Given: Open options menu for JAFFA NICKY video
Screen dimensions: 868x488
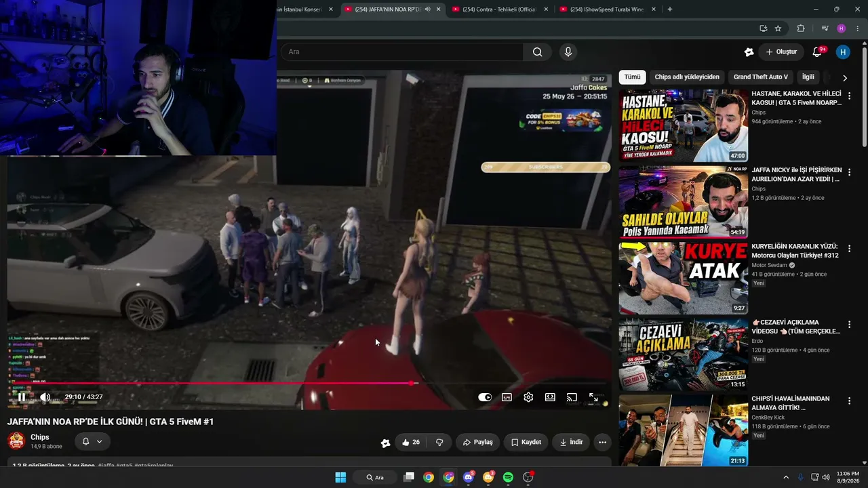Looking at the screenshot, I should [849, 173].
